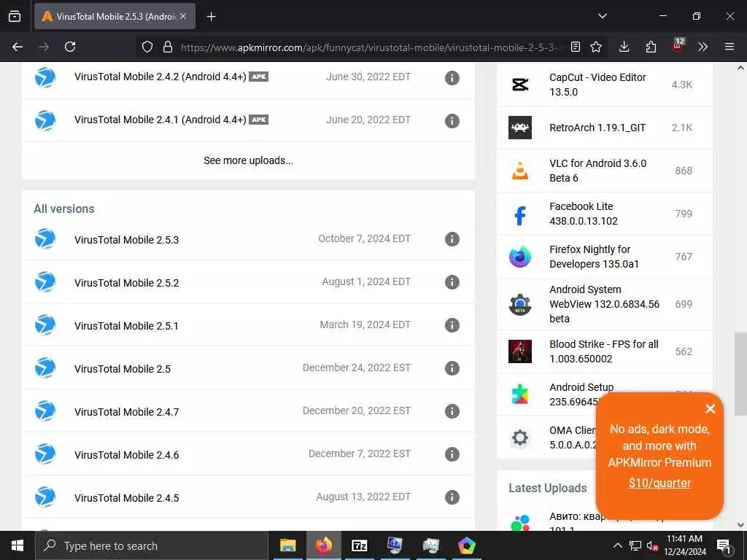Click the Android Setup app icon

tap(519, 394)
